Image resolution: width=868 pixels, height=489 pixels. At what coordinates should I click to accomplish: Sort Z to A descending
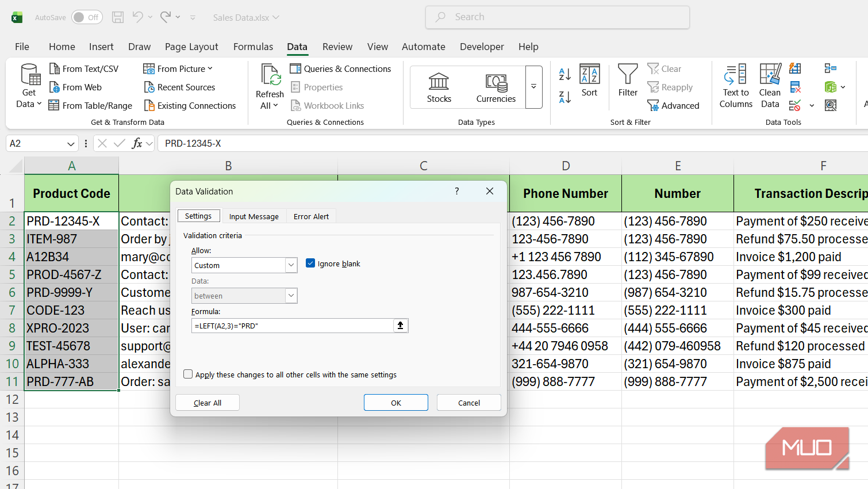point(565,97)
